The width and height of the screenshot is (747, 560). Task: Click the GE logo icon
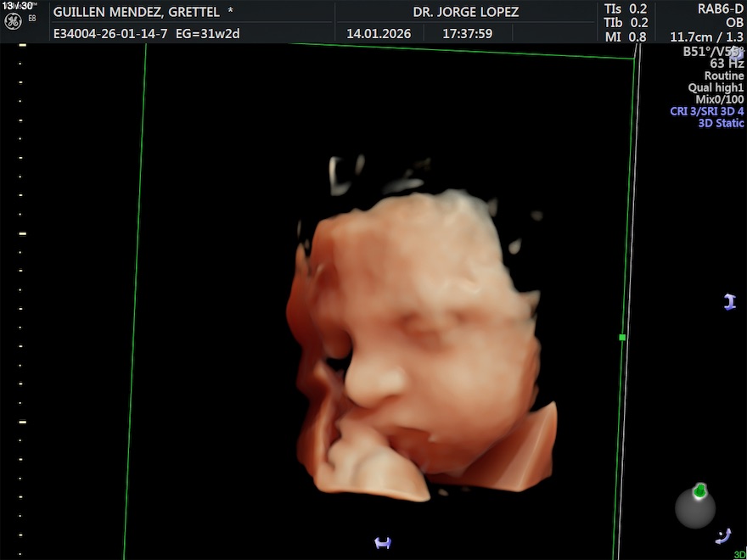pyautogui.click(x=13, y=22)
